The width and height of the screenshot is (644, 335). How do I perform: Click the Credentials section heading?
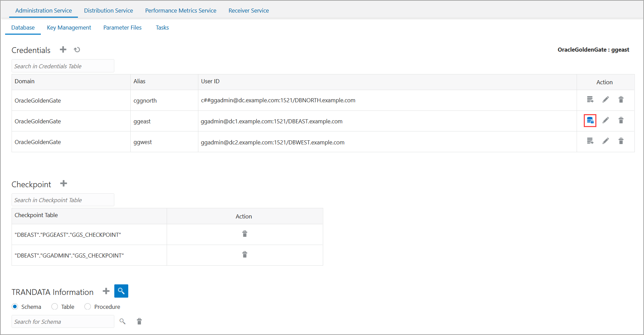31,50
